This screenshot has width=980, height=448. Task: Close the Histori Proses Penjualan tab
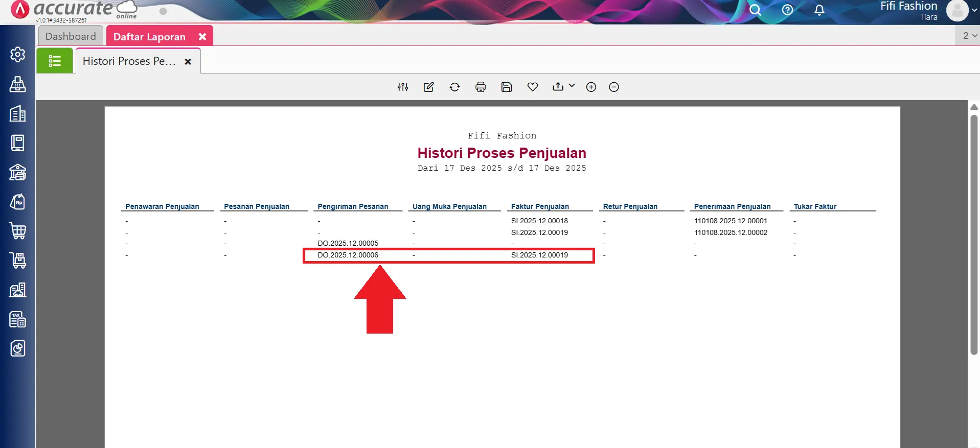click(188, 62)
